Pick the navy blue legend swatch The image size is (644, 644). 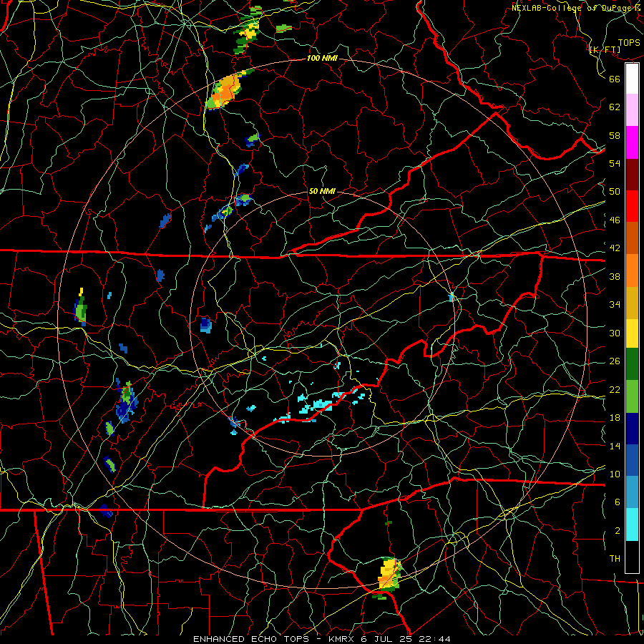632,429
